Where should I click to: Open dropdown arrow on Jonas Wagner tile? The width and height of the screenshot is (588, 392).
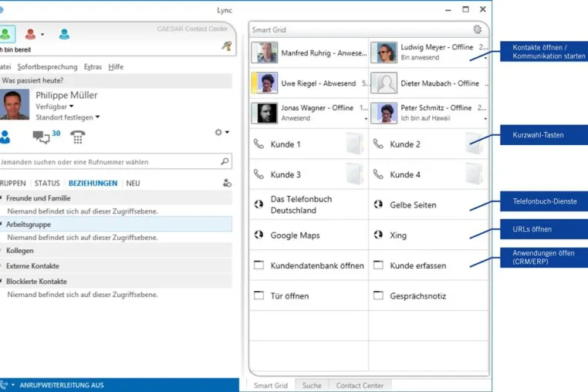point(366,119)
